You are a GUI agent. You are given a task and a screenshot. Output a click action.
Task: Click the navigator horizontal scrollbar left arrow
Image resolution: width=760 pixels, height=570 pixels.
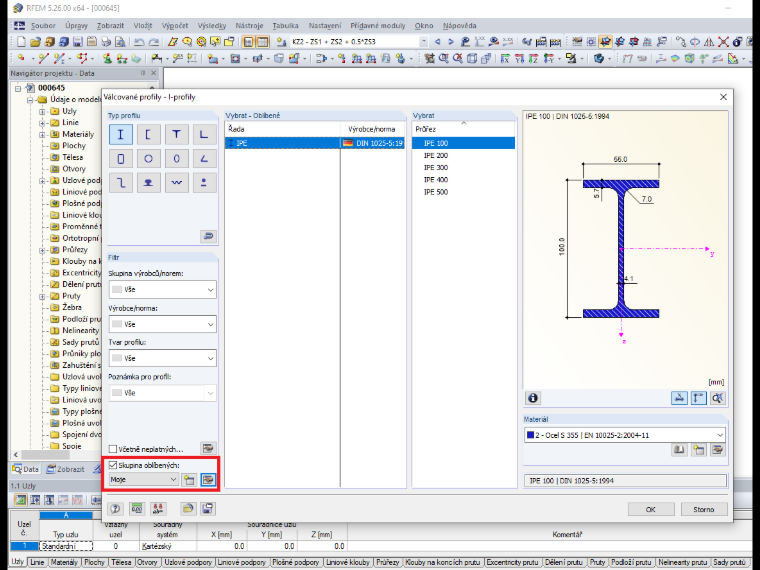coord(16,455)
